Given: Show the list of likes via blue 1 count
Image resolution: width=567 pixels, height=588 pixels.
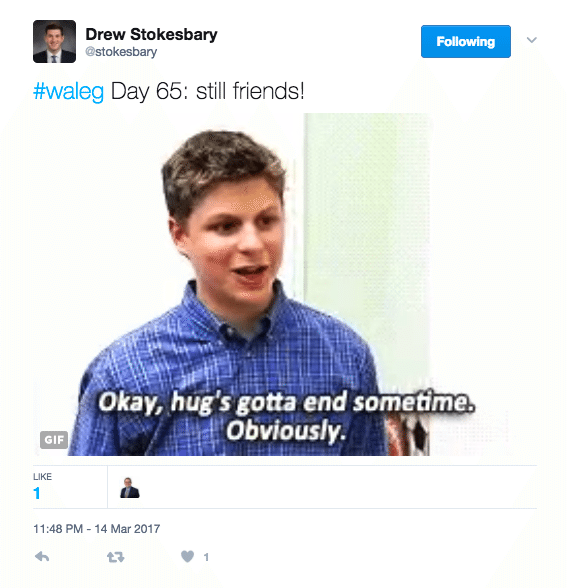Looking at the screenshot, I should pos(37,493).
